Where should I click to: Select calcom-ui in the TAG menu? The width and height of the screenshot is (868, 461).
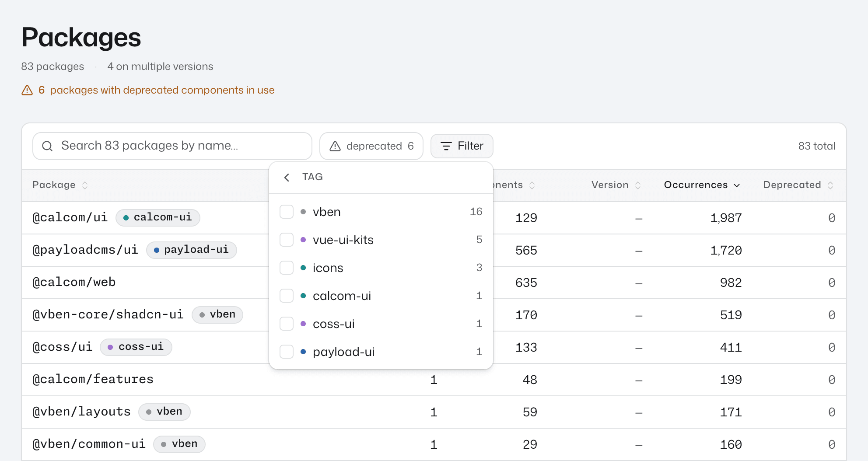(x=381, y=296)
